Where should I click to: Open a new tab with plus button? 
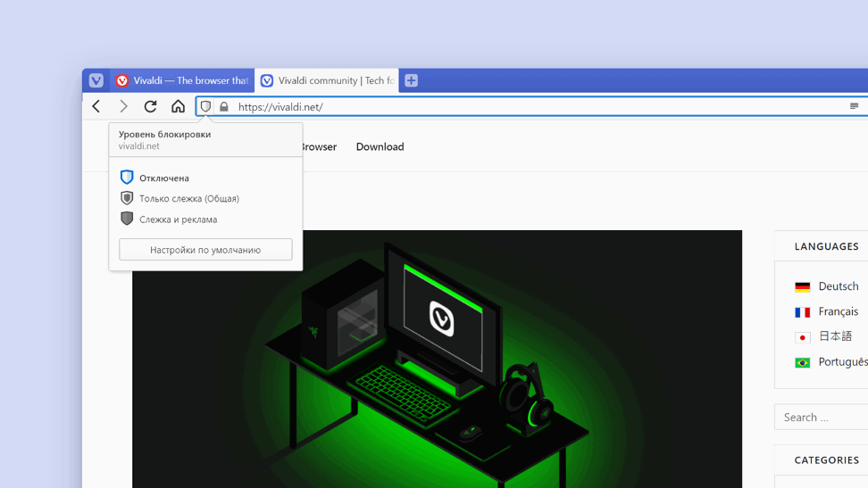(411, 80)
